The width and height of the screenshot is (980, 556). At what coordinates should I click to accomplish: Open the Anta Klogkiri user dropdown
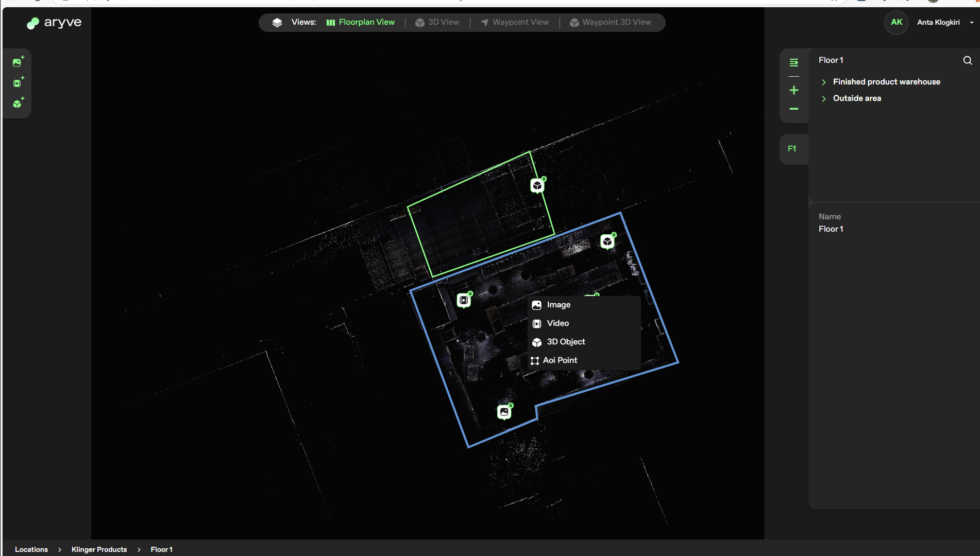(x=971, y=23)
